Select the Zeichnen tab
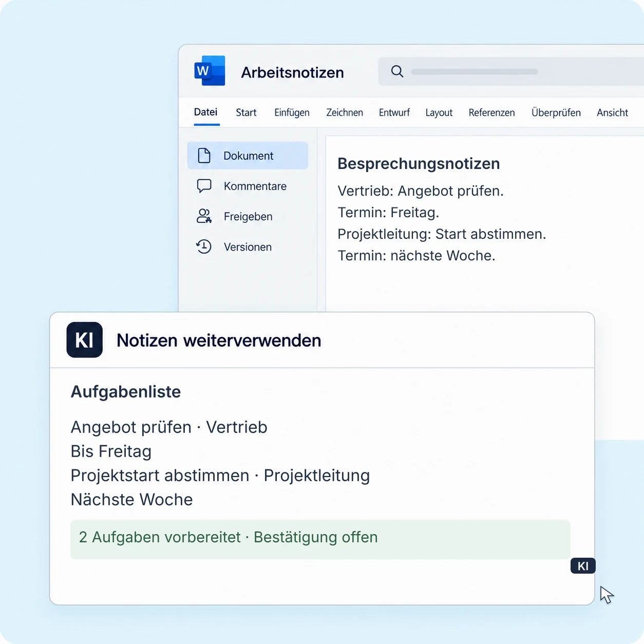This screenshot has width=644, height=644. [x=345, y=112]
